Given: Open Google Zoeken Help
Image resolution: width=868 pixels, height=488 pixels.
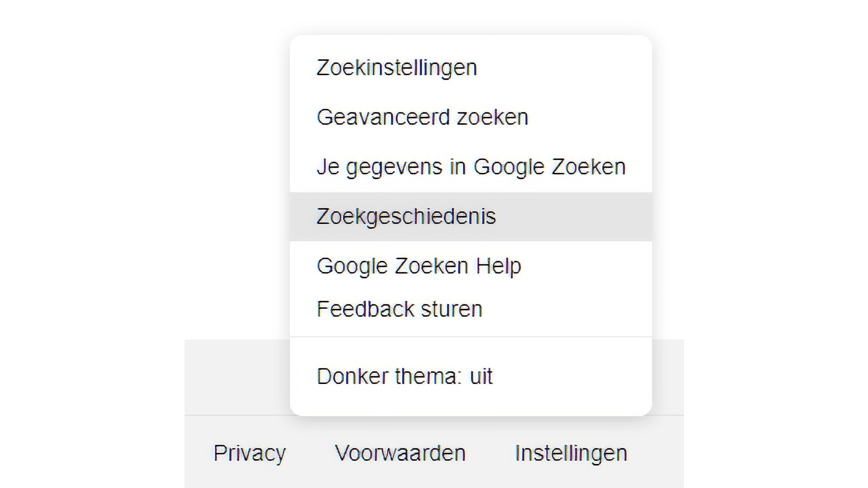Looking at the screenshot, I should pos(419,266).
